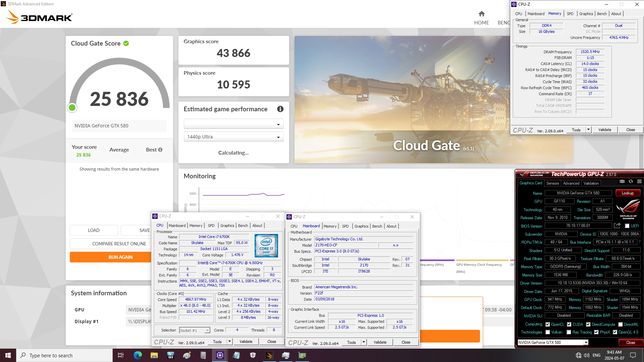Image resolution: width=644 pixels, height=362 pixels.
Task: Click the GPU-Z BIOS export share icon
Action: tap(617, 226)
